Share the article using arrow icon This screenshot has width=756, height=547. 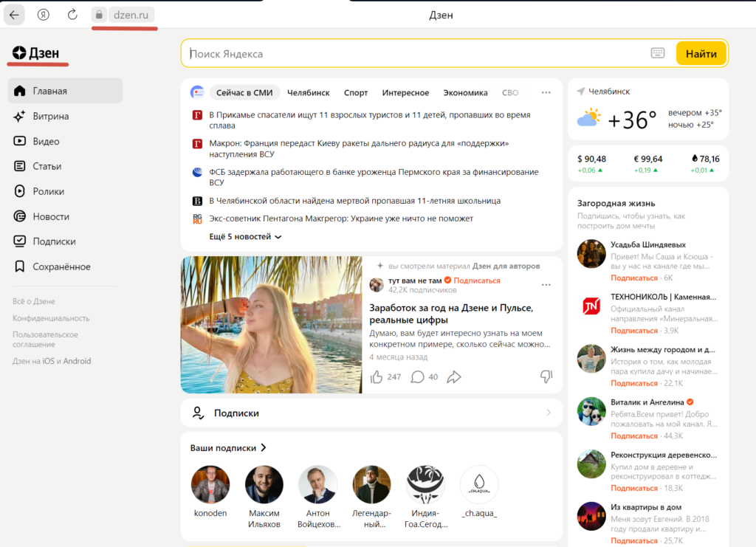click(x=454, y=377)
